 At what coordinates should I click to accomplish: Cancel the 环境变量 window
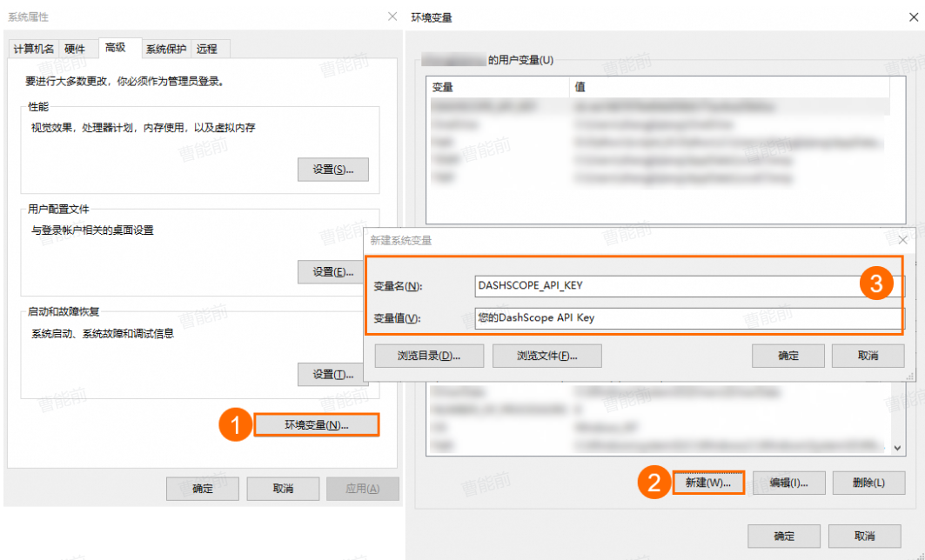point(864,537)
